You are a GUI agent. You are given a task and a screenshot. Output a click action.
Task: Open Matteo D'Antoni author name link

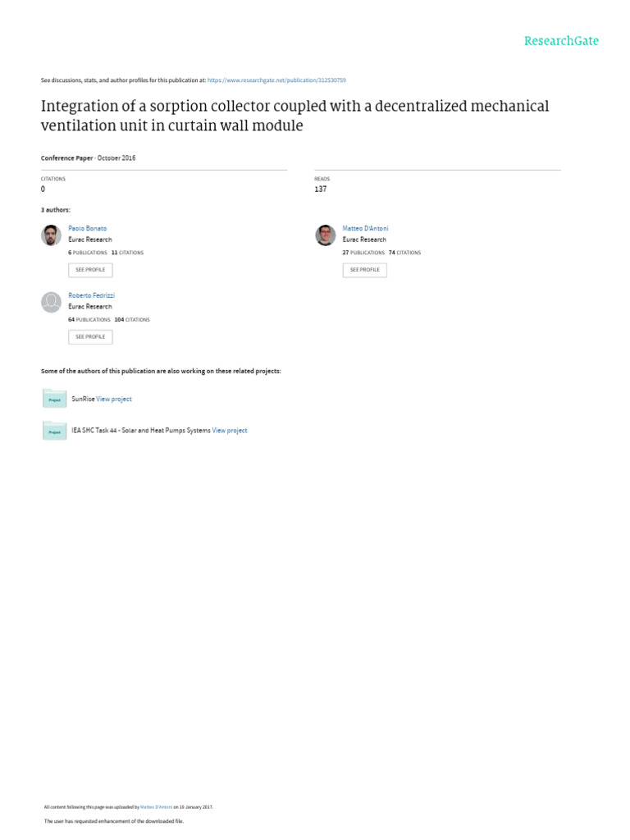(365, 228)
